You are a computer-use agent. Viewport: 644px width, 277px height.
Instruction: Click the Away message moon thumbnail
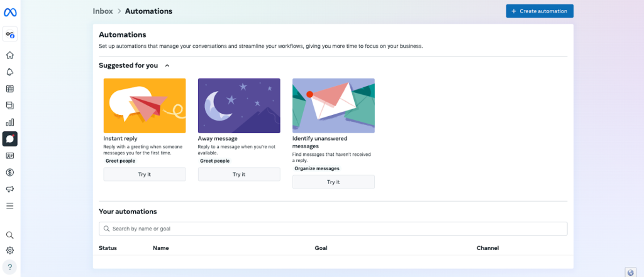[x=239, y=106]
